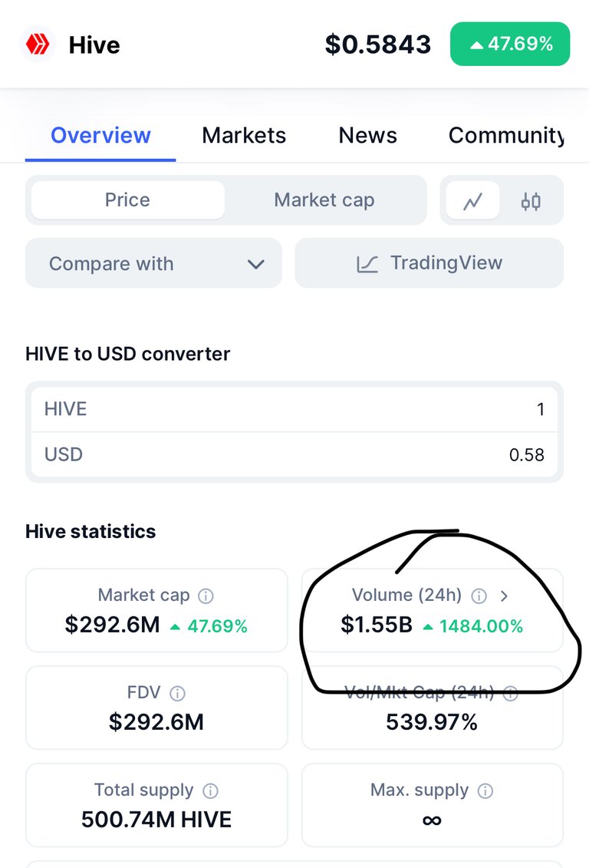Select the Overview tab
This screenshot has height=868, width=589.
[x=100, y=135]
